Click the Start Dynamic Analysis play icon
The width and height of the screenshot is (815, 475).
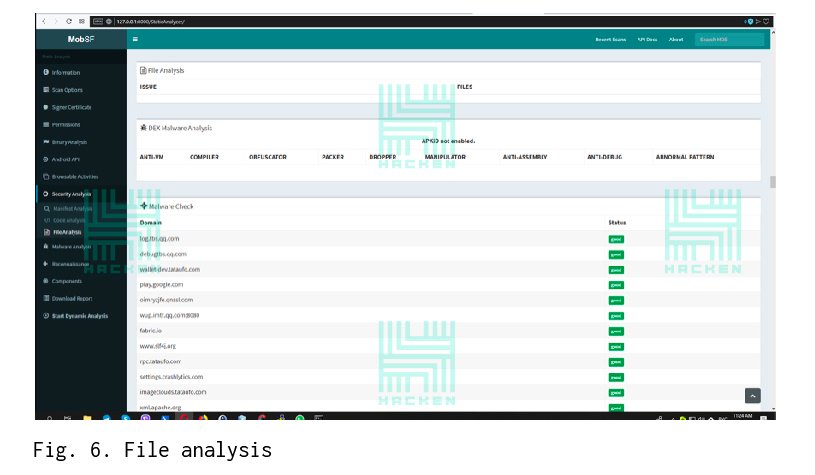46,316
